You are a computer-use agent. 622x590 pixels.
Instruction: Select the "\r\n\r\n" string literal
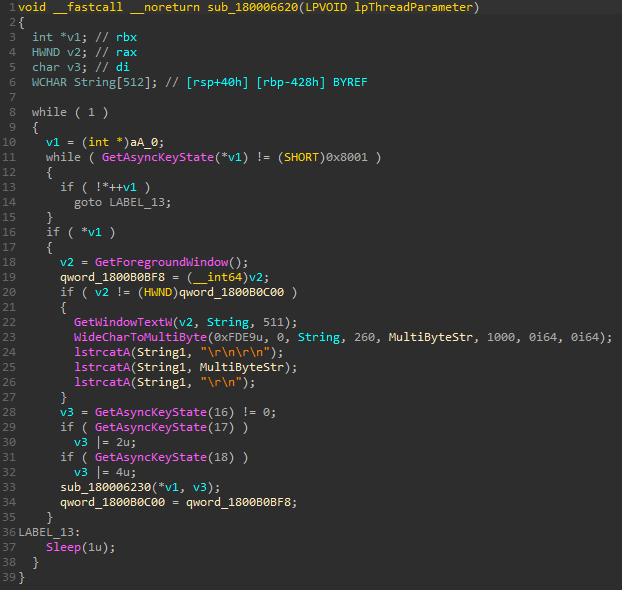coord(235,352)
